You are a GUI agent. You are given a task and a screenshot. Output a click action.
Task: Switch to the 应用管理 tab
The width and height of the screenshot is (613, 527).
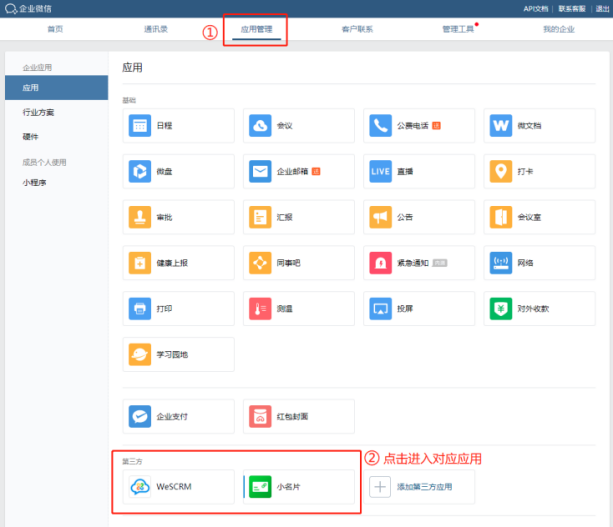pos(257,30)
